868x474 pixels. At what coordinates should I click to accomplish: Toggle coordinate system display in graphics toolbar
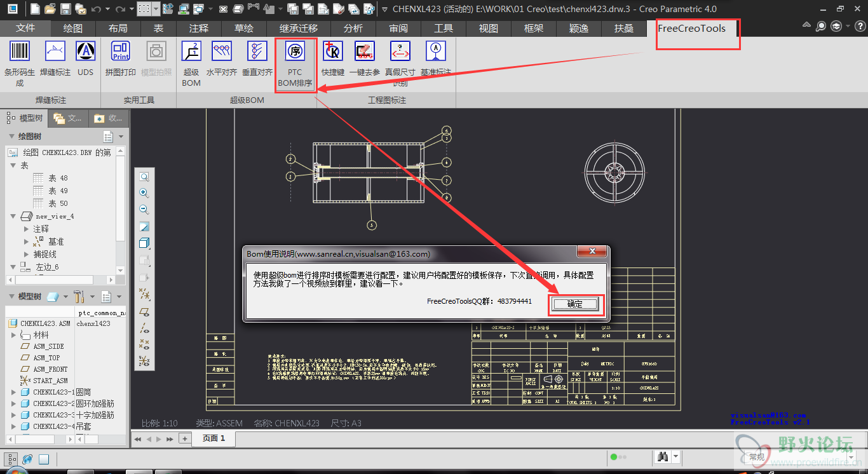click(144, 361)
